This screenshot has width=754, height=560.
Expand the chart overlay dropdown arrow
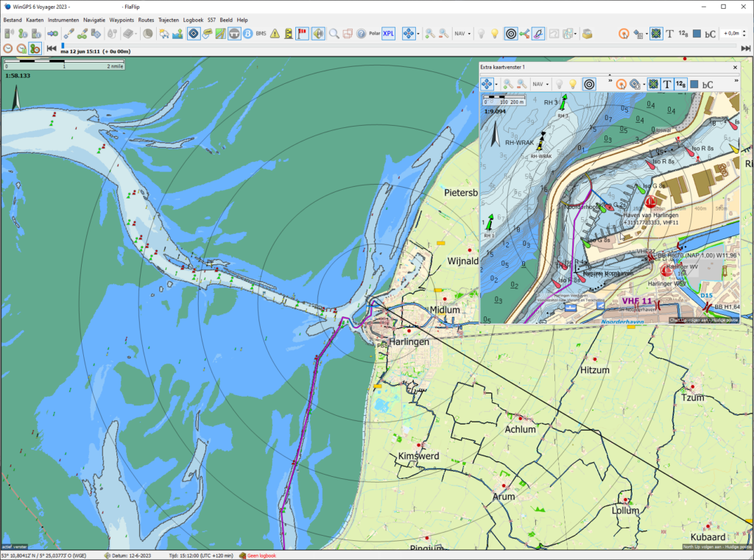576,34
